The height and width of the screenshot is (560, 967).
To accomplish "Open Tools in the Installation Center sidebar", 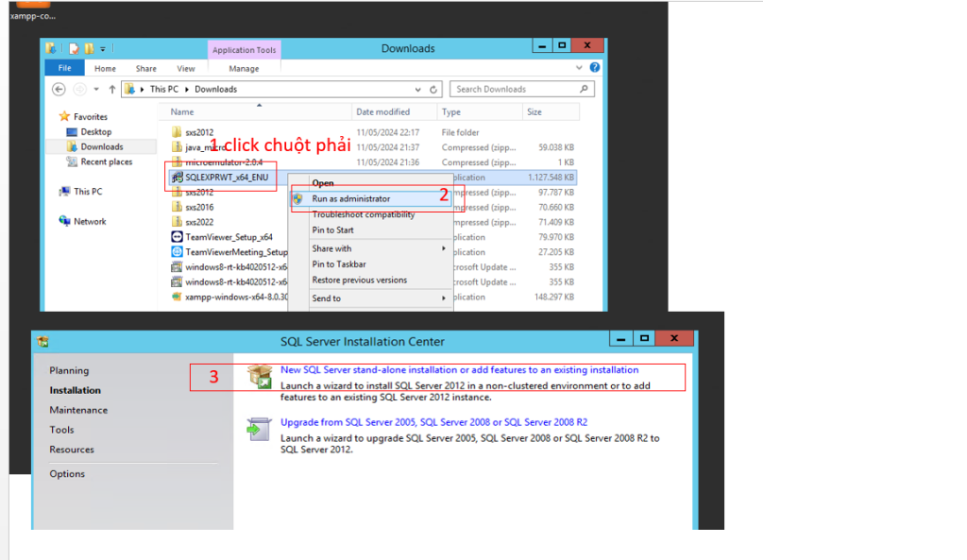I will [61, 430].
